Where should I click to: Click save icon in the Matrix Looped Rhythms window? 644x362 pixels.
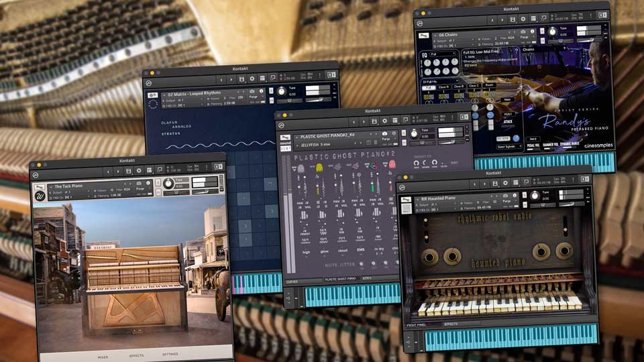(241, 79)
